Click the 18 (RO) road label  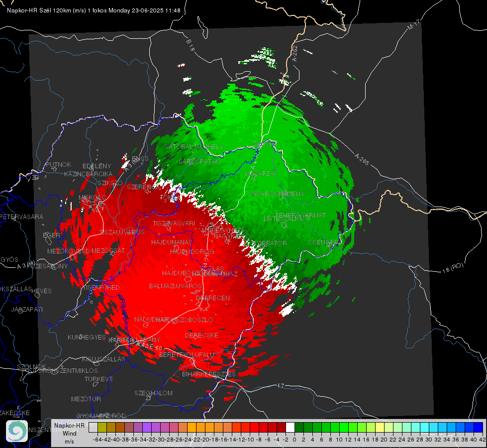click(453, 268)
